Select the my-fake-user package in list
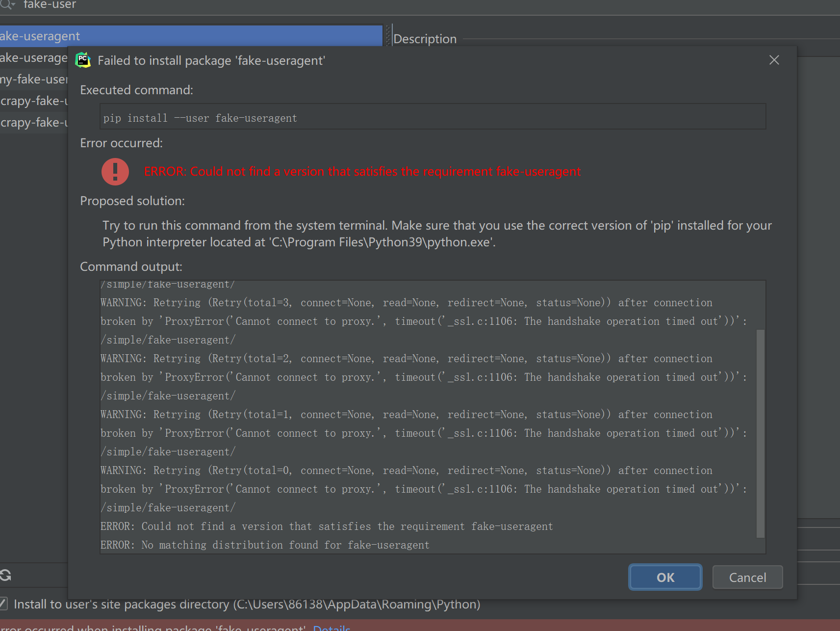Screen dimensions: 840x631 34,79
